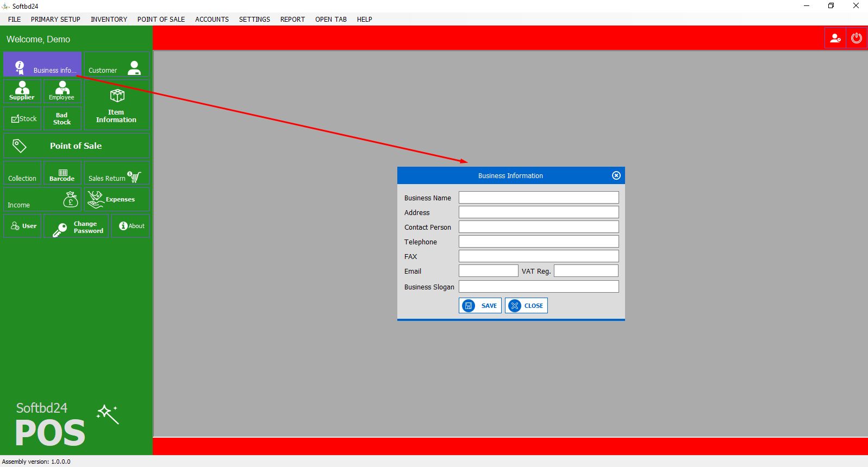This screenshot has height=467, width=868.
Task: Focus the Business Slogan input field
Action: pyautogui.click(x=539, y=286)
